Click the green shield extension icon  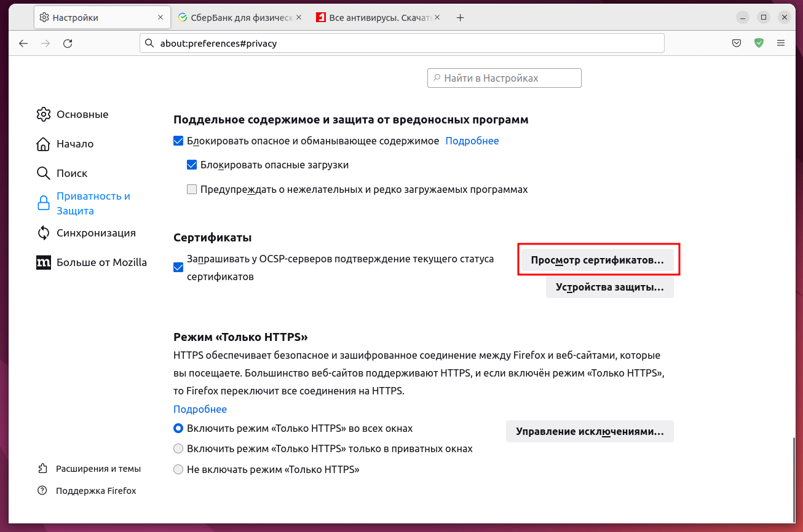click(759, 44)
